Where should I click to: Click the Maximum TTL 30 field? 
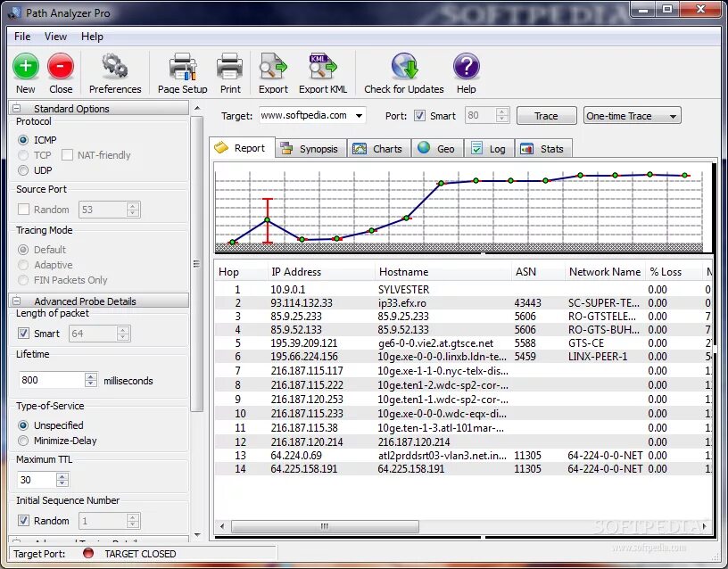click(37, 480)
